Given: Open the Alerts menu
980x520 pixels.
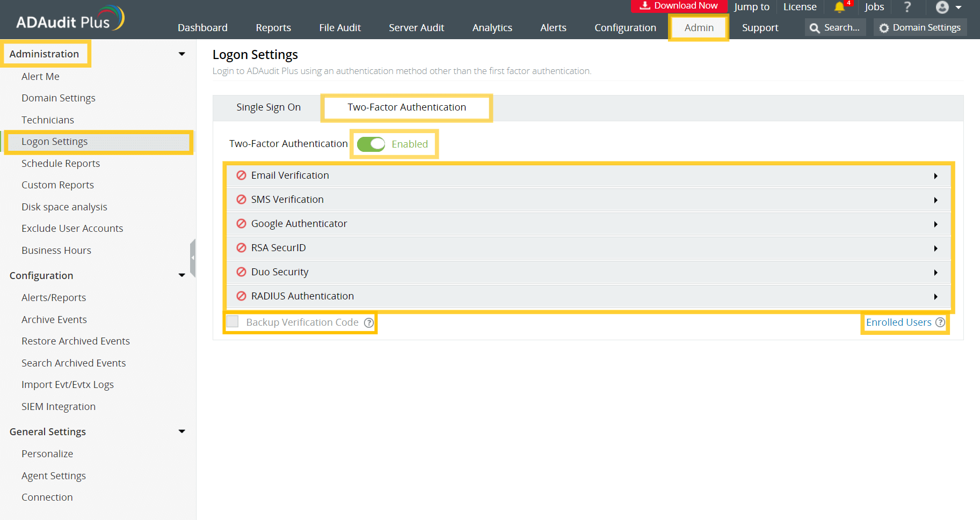Looking at the screenshot, I should (x=553, y=28).
